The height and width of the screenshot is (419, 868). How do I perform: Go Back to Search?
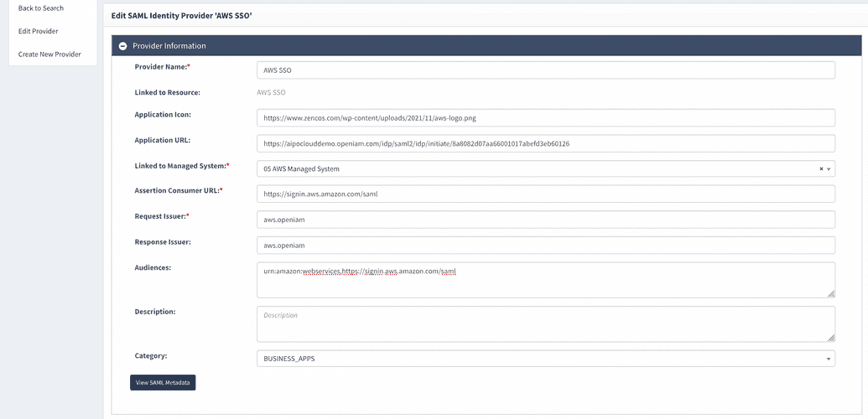(41, 8)
